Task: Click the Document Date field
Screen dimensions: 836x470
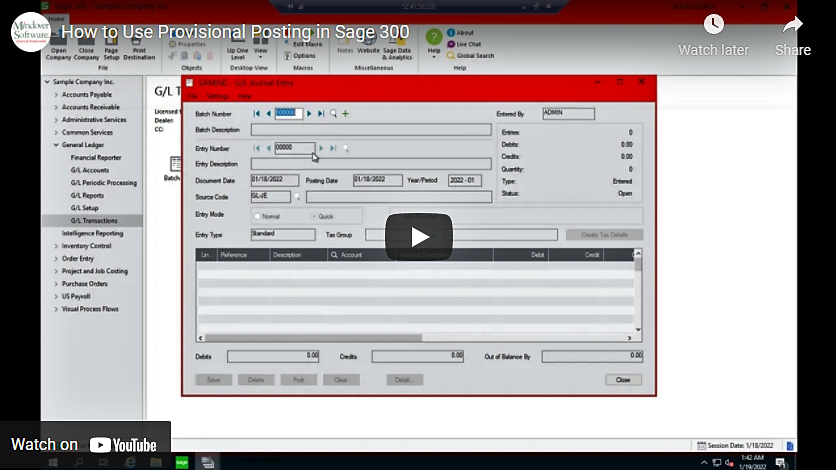Action: pos(275,180)
